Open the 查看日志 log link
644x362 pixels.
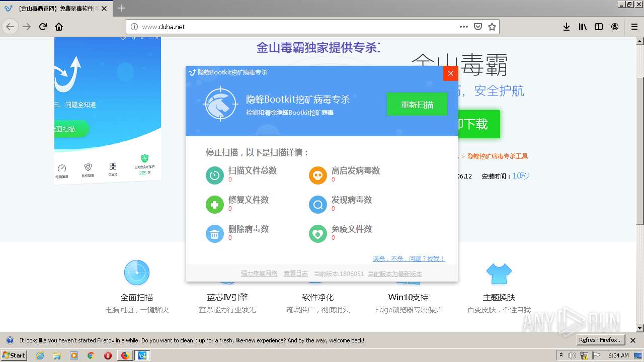296,274
